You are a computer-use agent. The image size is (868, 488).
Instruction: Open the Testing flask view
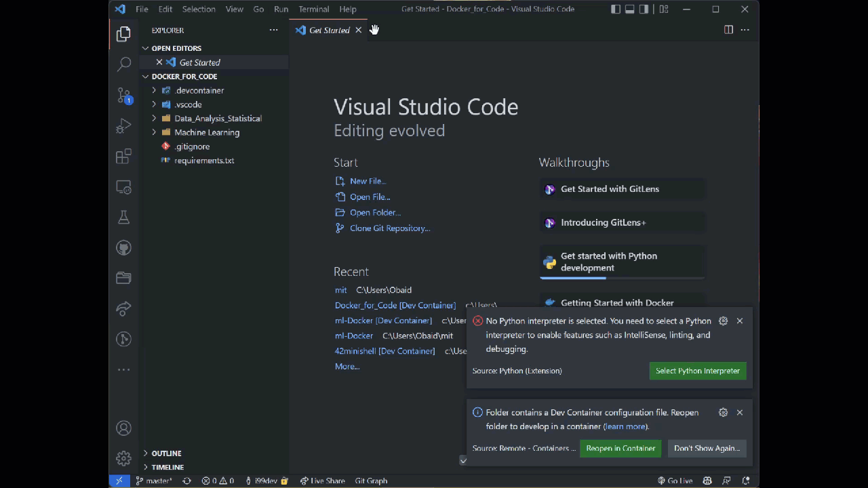coord(123,217)
